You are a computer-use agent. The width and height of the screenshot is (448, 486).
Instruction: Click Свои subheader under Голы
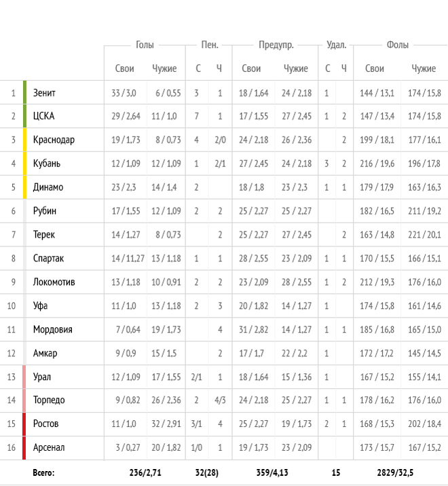[124, 69]
